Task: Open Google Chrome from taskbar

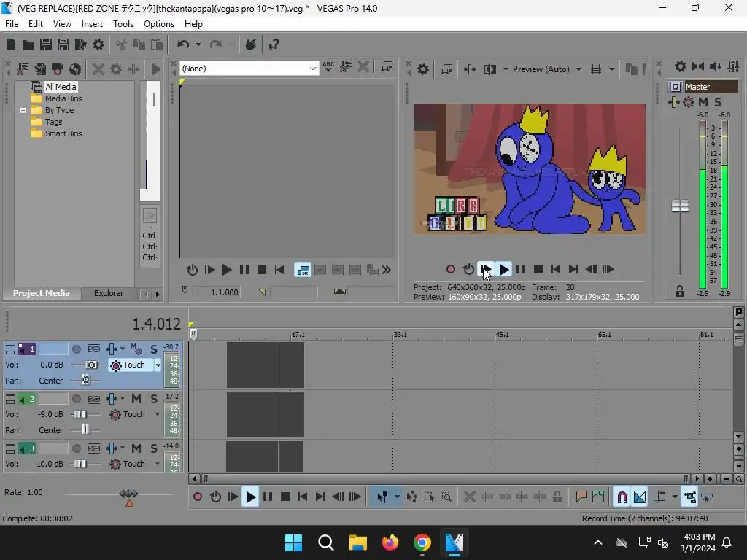Action: pyautogui.click(x=422, y=542)
